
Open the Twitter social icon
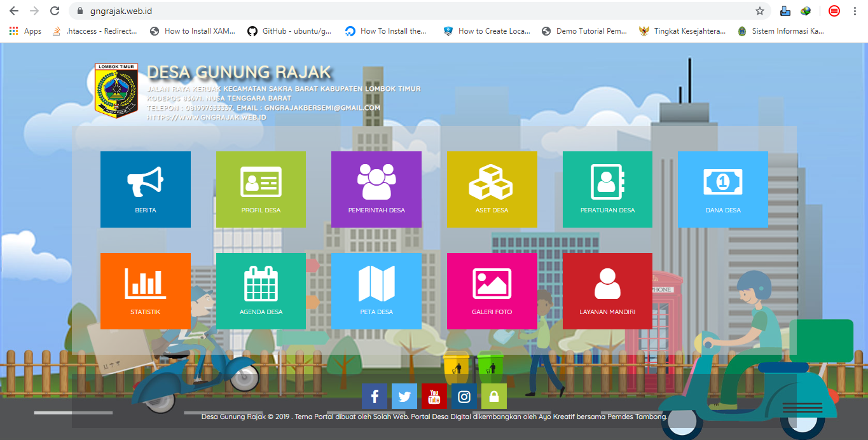[404, 395]
